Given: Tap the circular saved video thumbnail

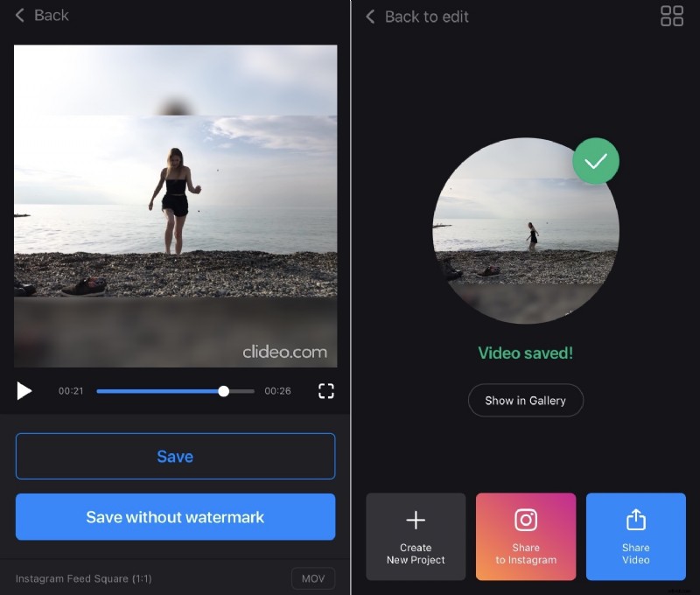Looking at the screenshot, I should click(525, 230).
